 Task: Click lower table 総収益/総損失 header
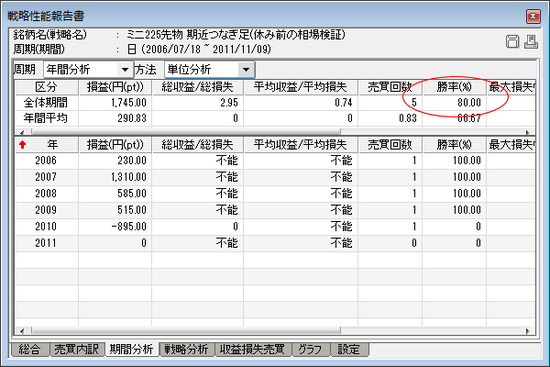coord(197,145)
